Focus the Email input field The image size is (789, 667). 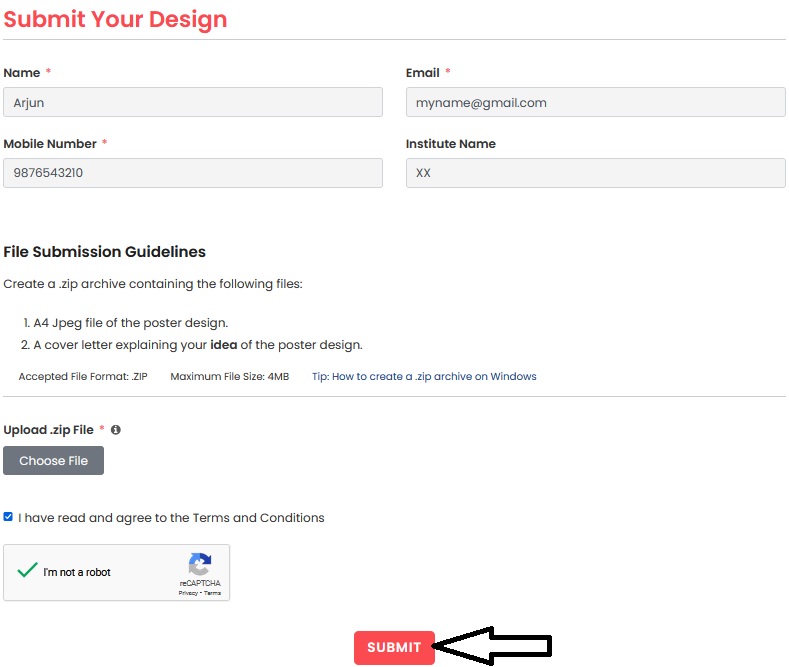pyautogui.click(x=595, y=102)
